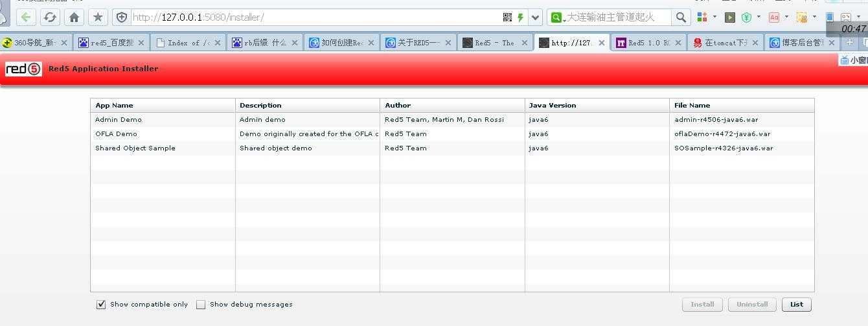Click the green lightning speed-mode icon
The image size is (868, 326).
tap(520, 17)
